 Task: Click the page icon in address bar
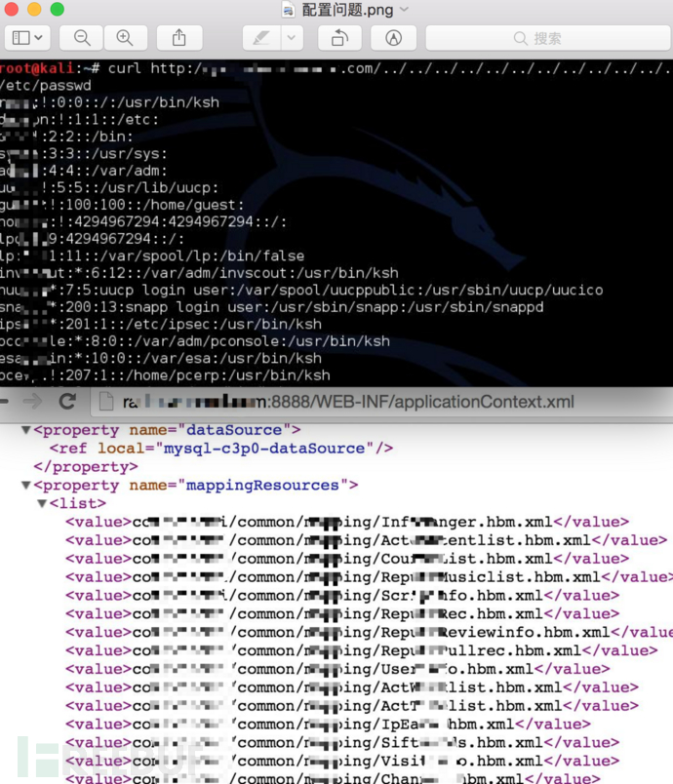(x=106, y=402)
